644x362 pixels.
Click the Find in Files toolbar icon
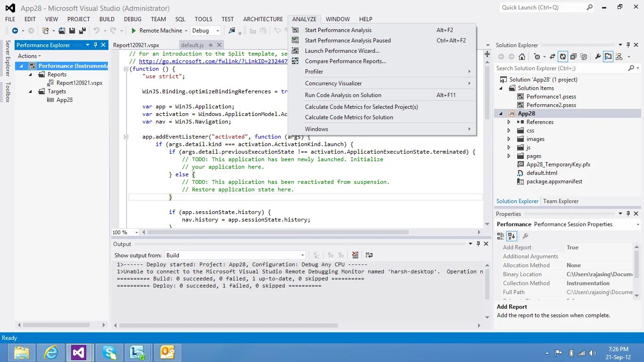(231, 31)
